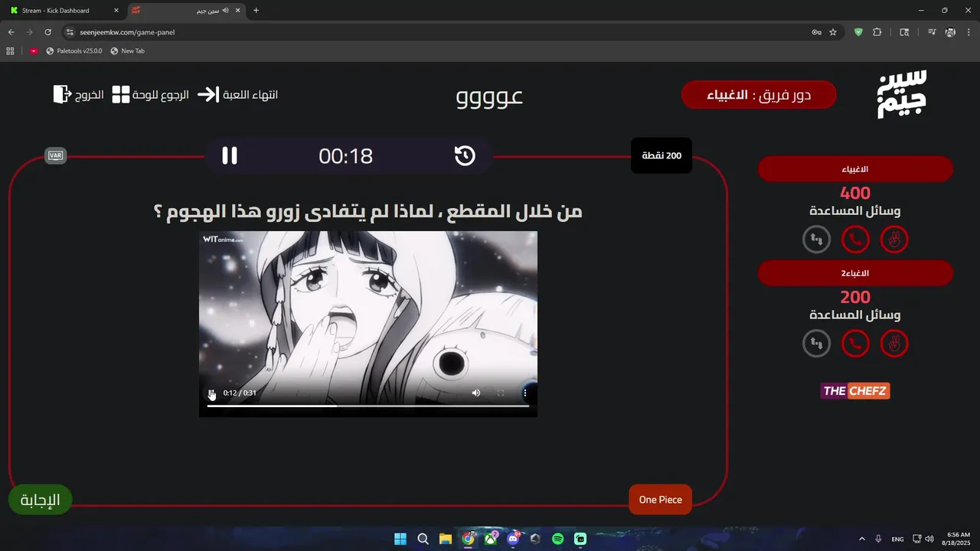Click the One Piece category tag
This screenshot has height=551, width=980.
pos(660,500)
